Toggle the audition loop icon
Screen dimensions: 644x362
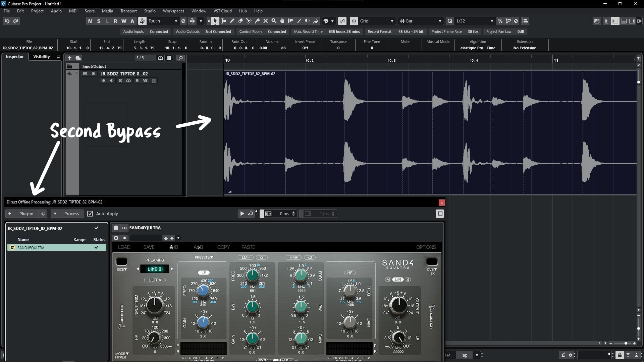pyautogui.click(x=250, y=214)
